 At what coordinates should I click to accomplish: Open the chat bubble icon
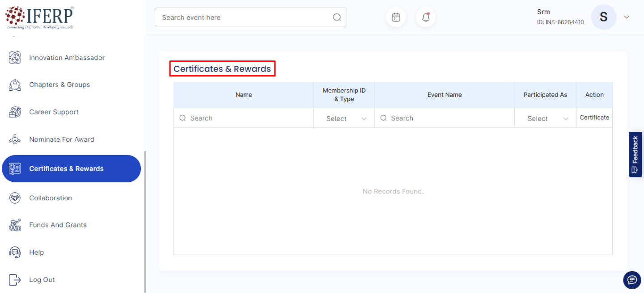(x=632, y=280)
